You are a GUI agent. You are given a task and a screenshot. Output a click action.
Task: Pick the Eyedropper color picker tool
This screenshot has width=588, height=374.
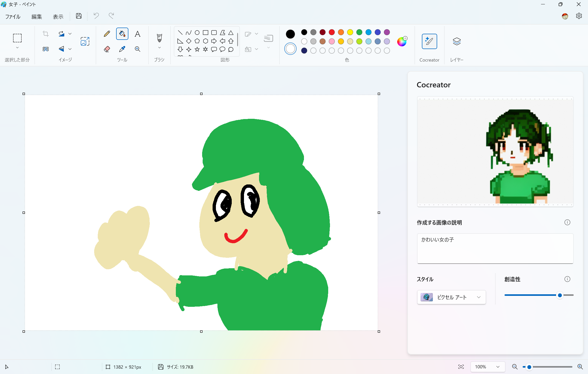tap(122, 49)
